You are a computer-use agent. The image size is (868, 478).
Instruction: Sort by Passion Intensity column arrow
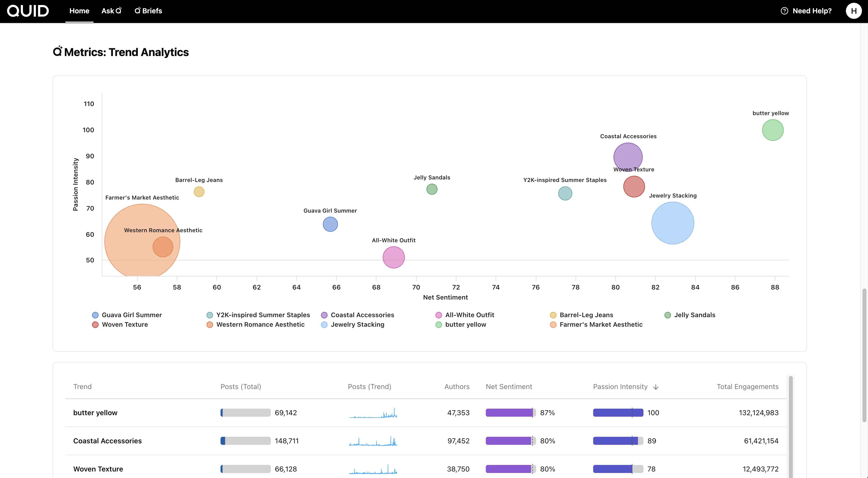(655, 387)
